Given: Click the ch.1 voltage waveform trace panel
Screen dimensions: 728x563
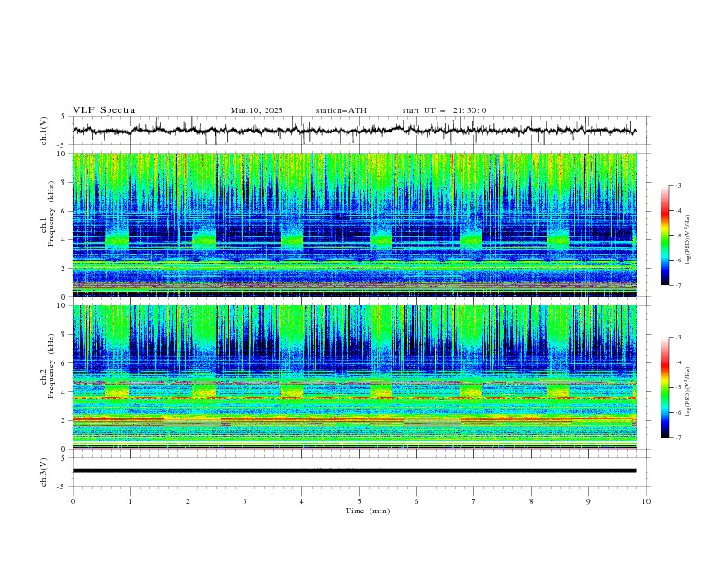Looking at the screenshot, I should pyautogui.click(x=361, y=131).
